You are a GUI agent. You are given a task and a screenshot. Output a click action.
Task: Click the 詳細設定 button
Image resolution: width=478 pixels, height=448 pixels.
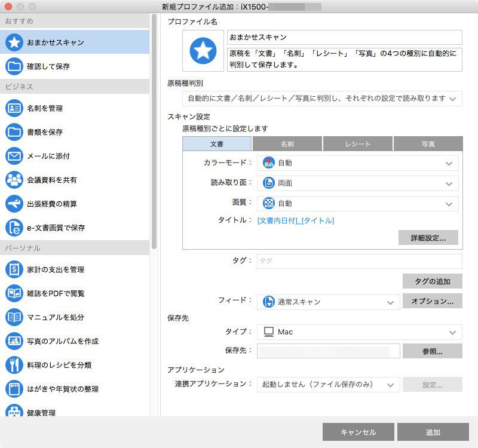[x=428, y=237]
